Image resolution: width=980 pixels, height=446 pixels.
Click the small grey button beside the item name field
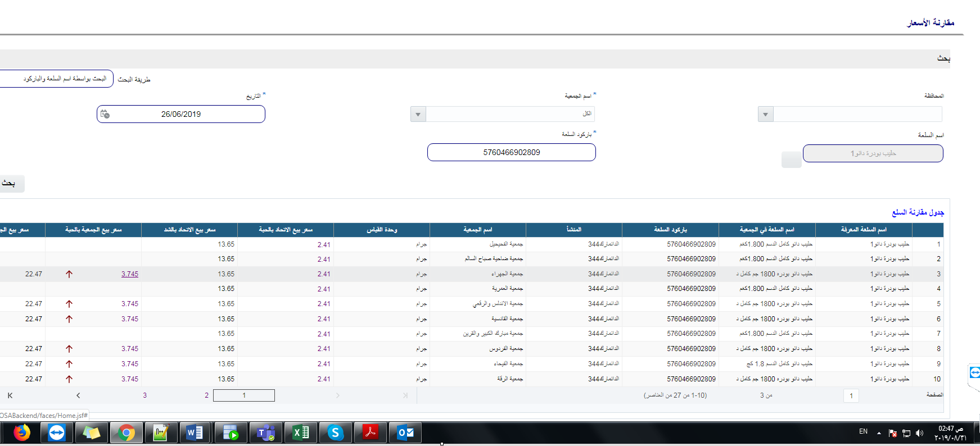792,160
